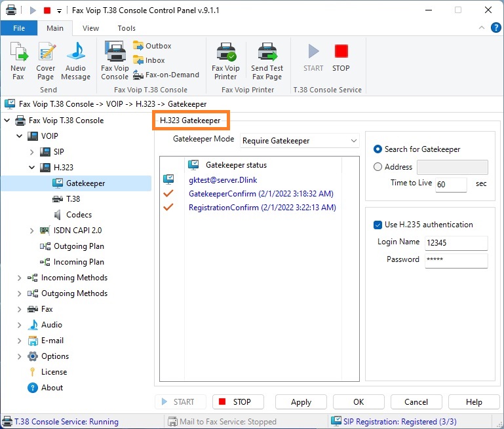Screen dimensions: 504x429
Task: Open the blue help question mark icon
Action: coord(495,28)
